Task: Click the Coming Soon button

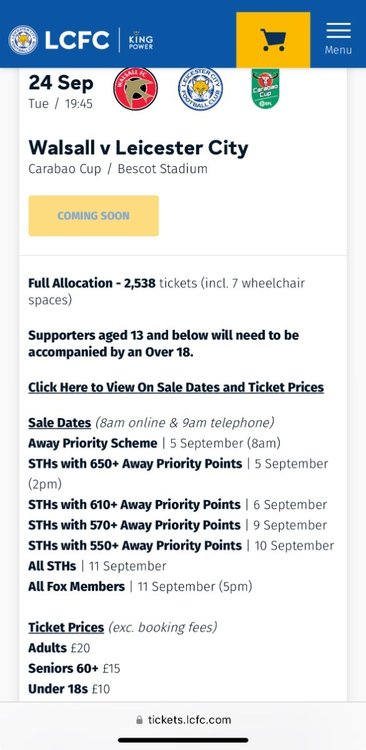Action: [x=93, y=216]
